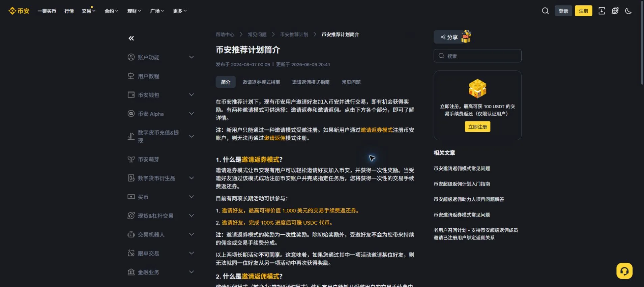
Task: Select the 简介 tab
Action: [226, 82]
